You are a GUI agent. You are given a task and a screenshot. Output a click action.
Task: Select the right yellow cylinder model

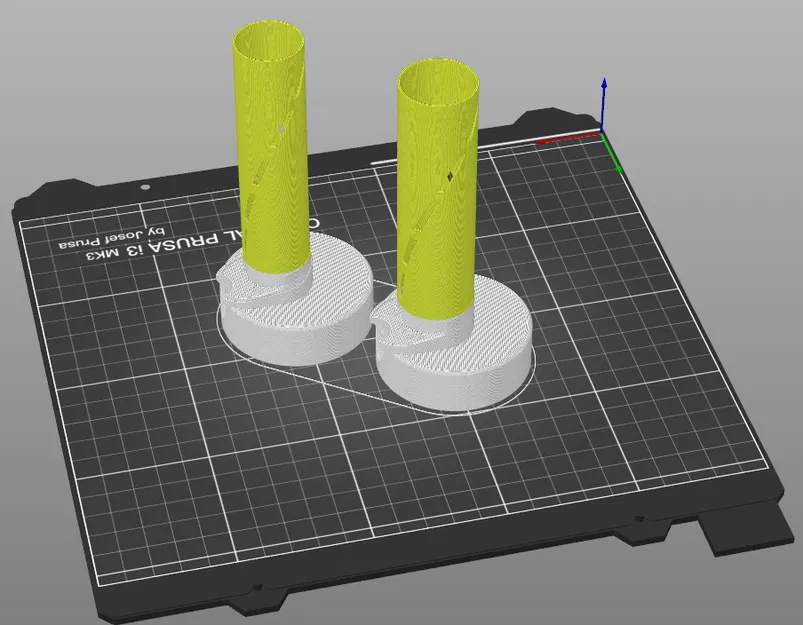click(438, 195)
